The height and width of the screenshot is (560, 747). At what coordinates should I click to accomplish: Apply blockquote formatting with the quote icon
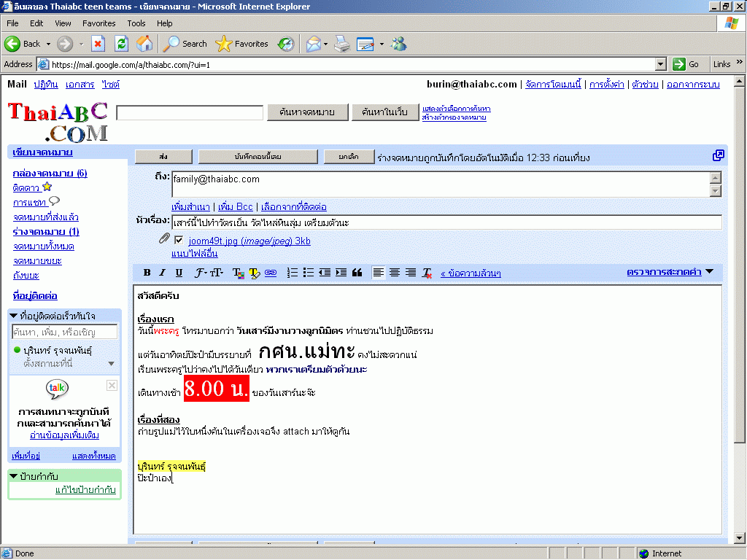[x=357, y=273]
